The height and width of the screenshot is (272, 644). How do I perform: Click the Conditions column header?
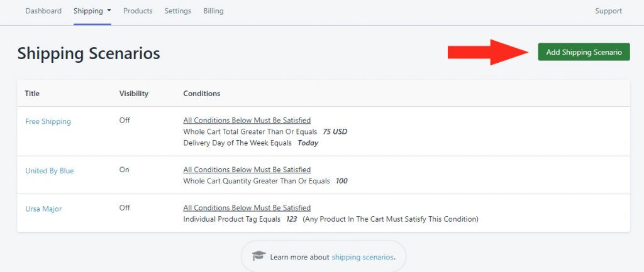[x=202, y=94]
